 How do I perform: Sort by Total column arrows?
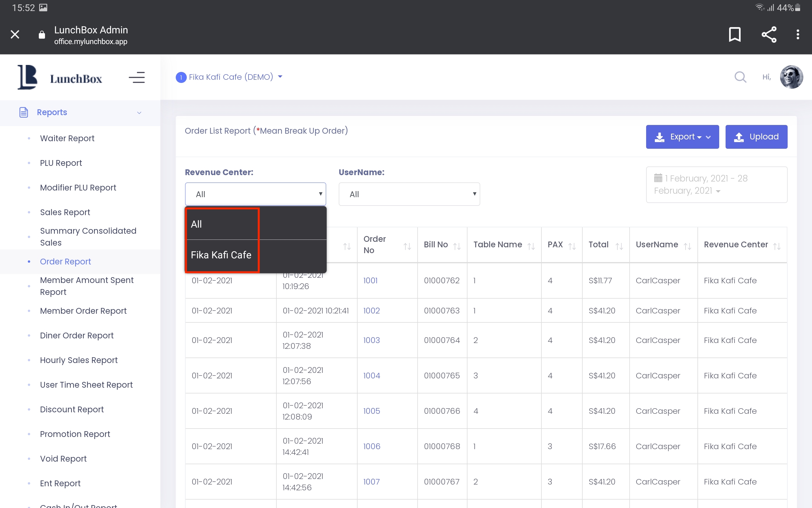[619, 246]
